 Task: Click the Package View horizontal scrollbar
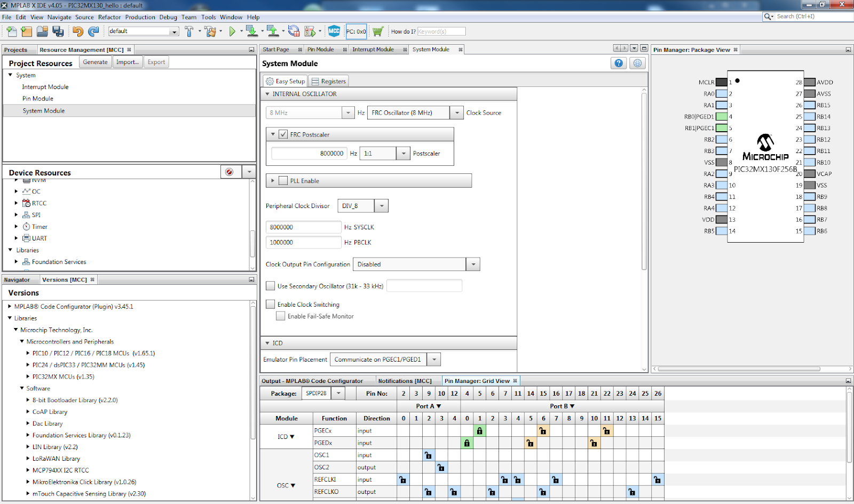pos(739,369)
